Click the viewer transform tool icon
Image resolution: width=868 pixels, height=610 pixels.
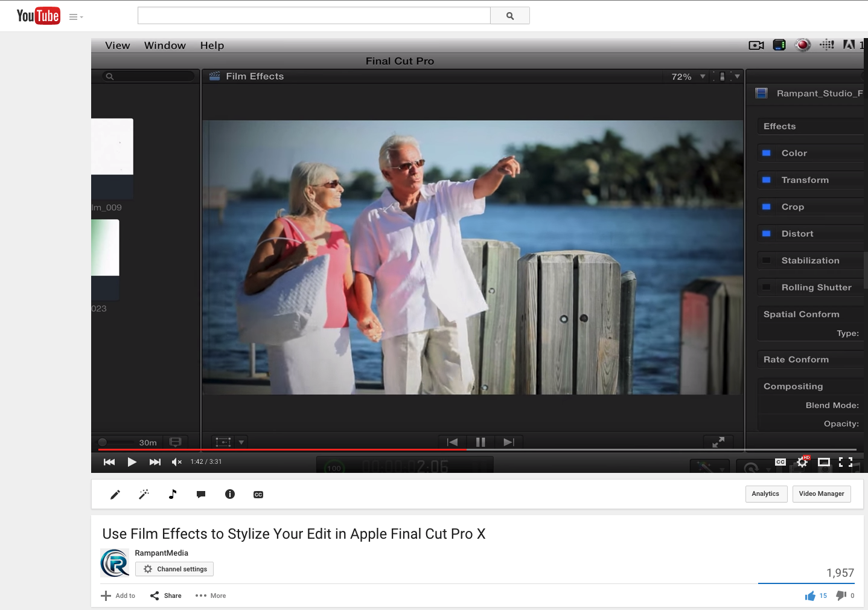(x=223, y=442)
